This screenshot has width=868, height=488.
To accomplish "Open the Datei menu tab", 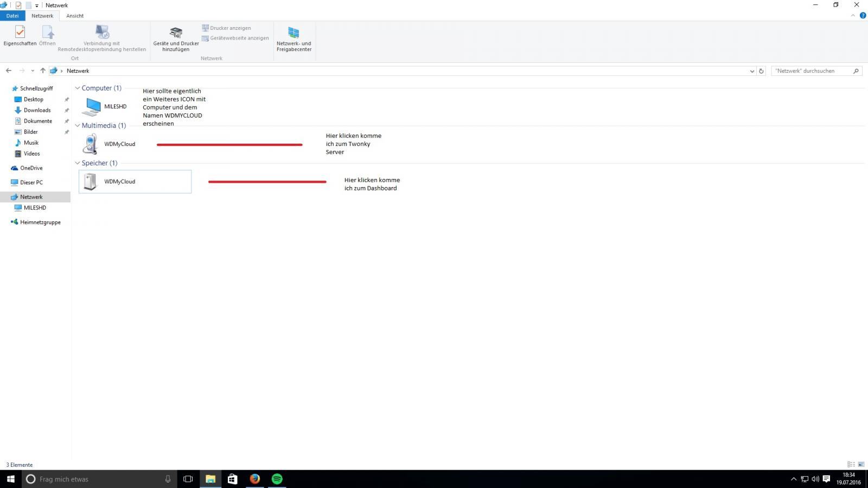I will coord(12,16).
